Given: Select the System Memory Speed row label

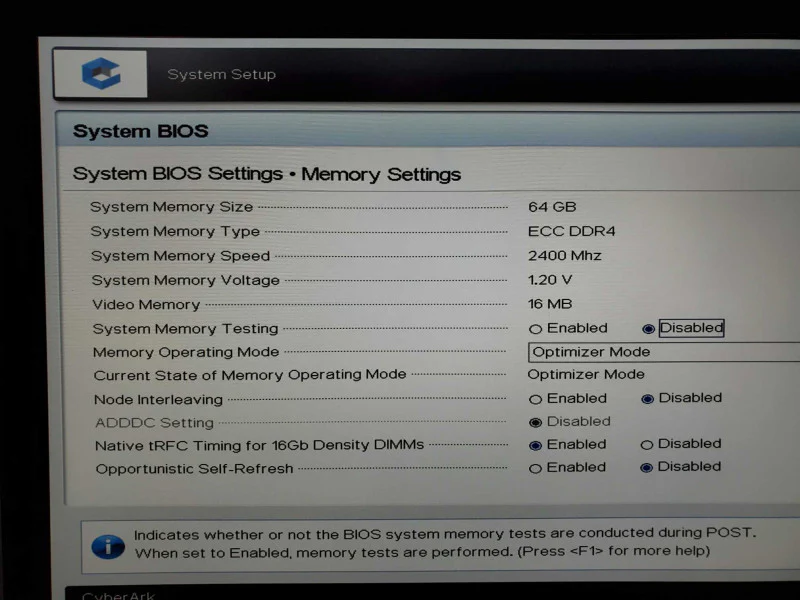Looking at the screenshot, I should coord(180,256).
